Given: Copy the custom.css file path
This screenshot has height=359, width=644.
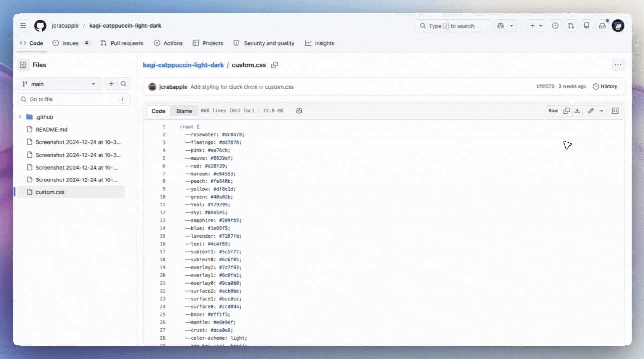Looking at the screenshot, I should (x=274, y=65).
